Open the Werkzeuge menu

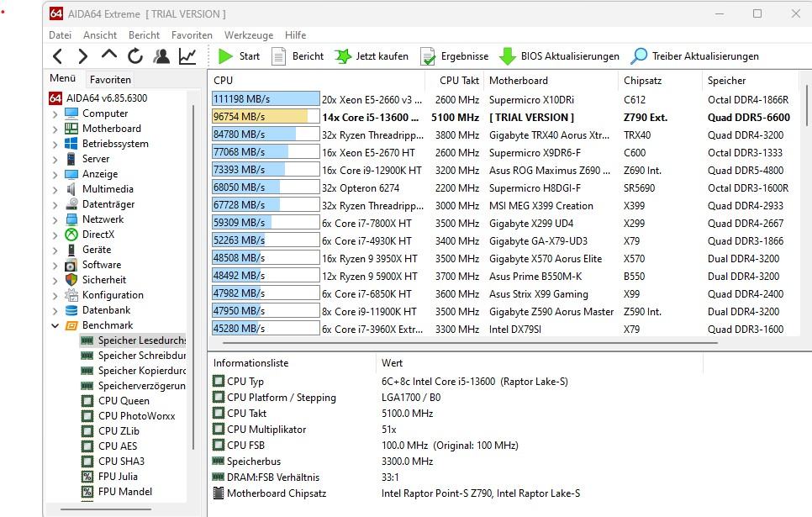249,35
